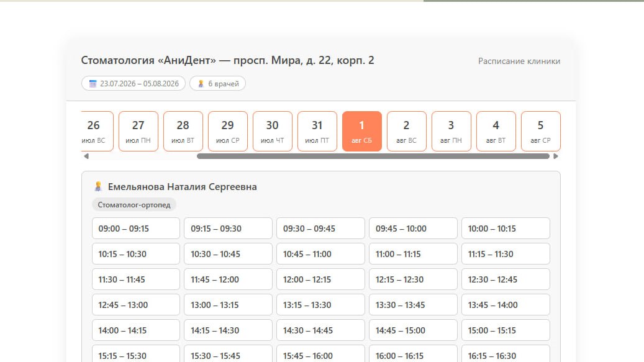This screenshot has width=644, height=362.
Task: Click doctor name Емельянова Наталия Сергеевна
Action: (x=183, y=187)
